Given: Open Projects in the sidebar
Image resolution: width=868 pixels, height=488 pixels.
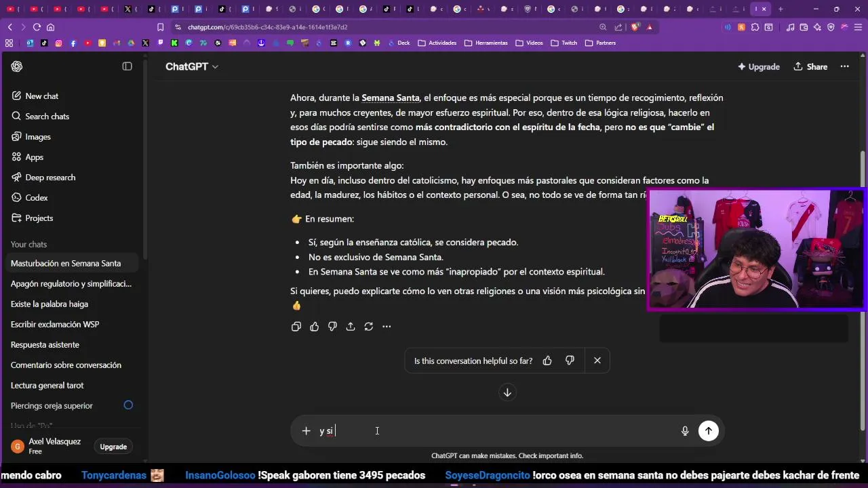Looking at the screenshot, I should point(72,218).
